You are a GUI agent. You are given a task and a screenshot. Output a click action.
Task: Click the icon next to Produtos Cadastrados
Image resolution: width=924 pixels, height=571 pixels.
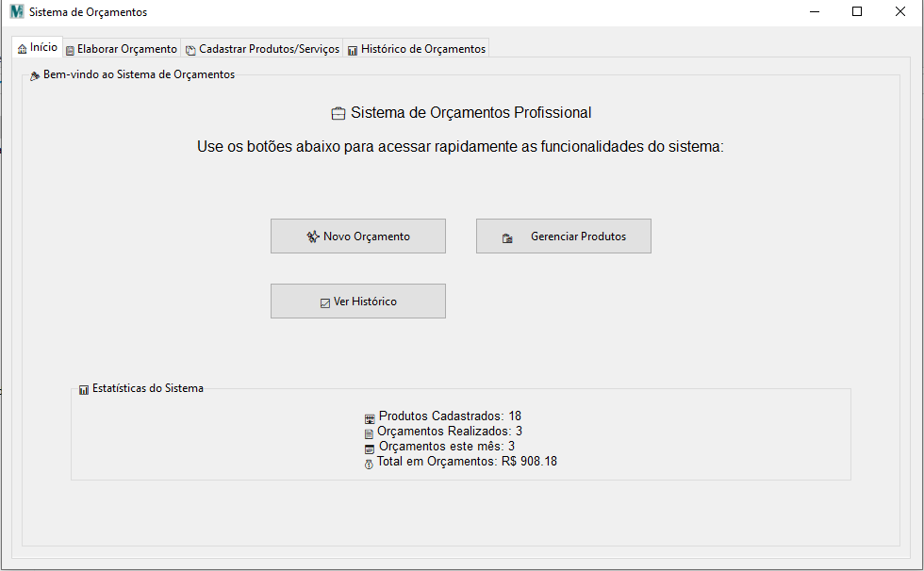370,417
